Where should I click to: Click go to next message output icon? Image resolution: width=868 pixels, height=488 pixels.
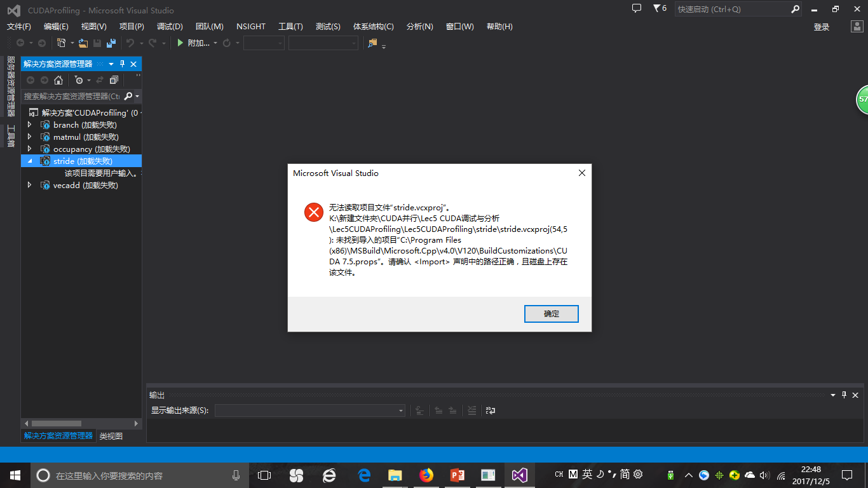[452, 410]
